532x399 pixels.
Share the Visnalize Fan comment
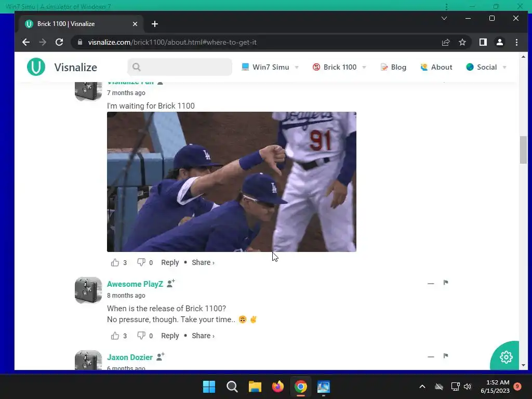point(203,262)
